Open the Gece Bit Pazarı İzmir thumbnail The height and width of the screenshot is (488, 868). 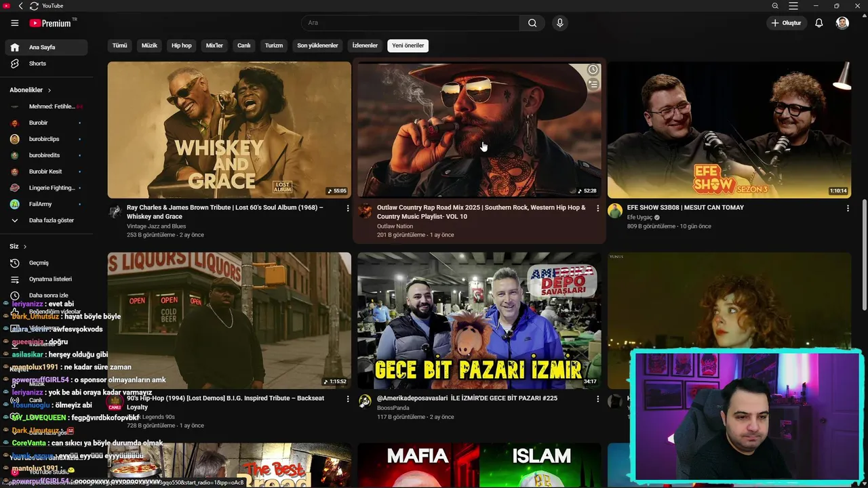click(479, 321)
